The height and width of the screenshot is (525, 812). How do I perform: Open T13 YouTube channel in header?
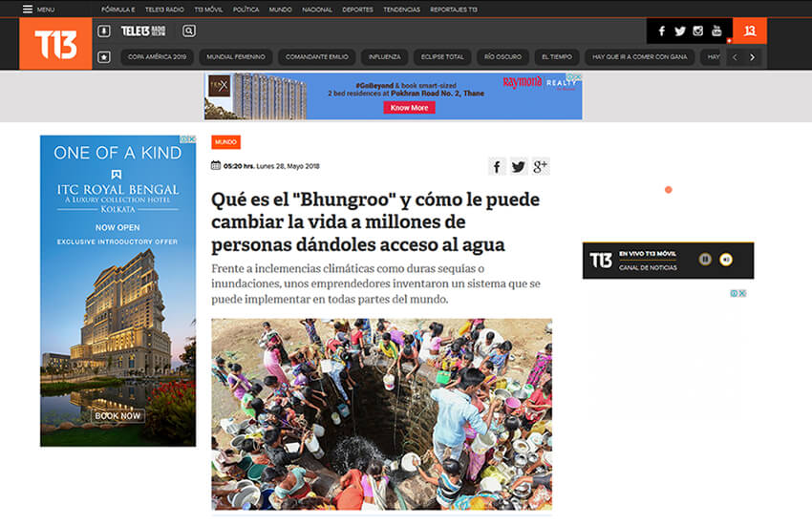[716, 31]
